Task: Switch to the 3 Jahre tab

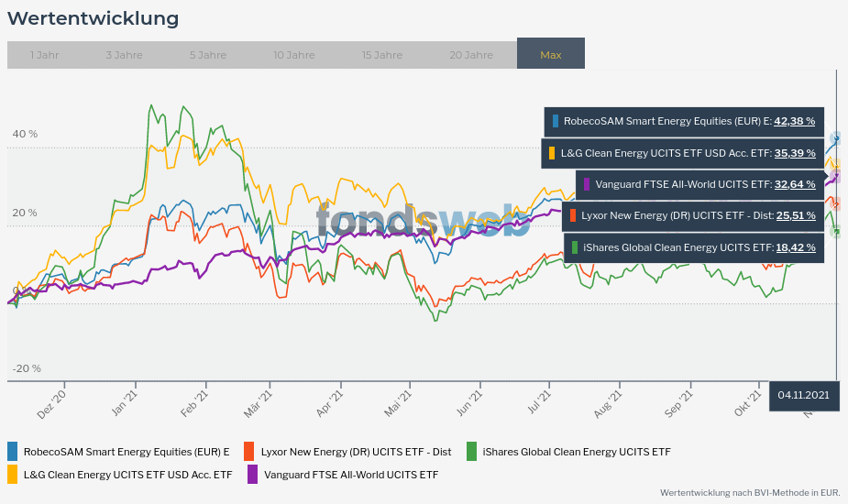Action: pyautogui.click(x=124, y=55)
